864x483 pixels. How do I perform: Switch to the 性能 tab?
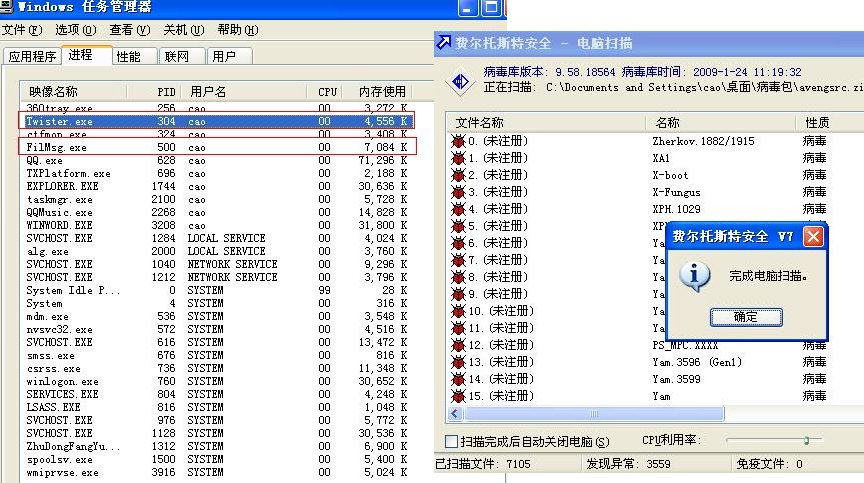tap(134, 56)
